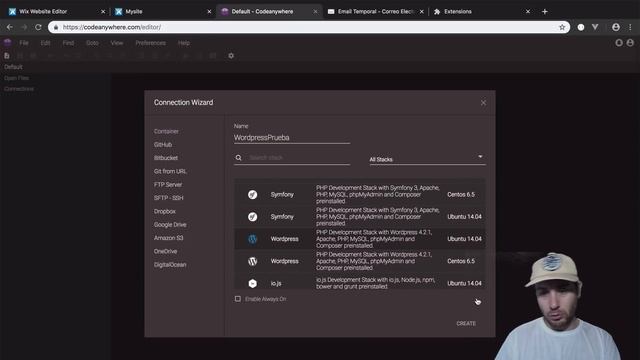Viewport: 640px width, 360px height.
Task: Click Connections in the editor sidebar
Action: point(19,89)
